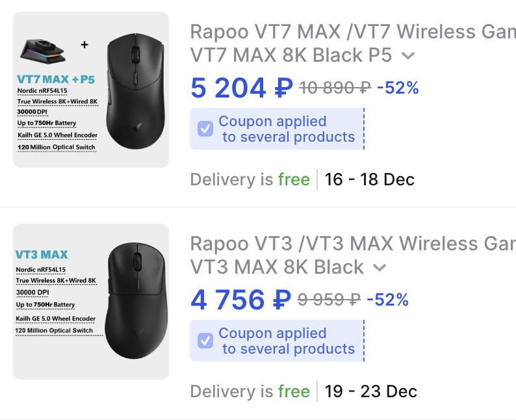Image resolution: width=516 pixels, height=420 pixels.
Task: Click the 5 204 ₽ price
Action: click(241, 88)
